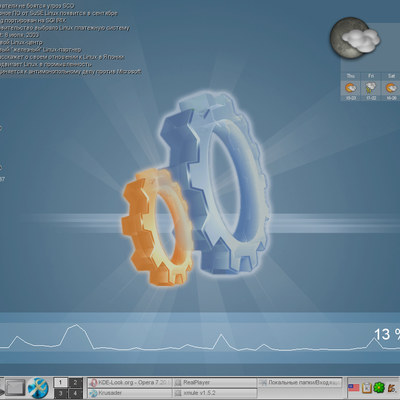The image size is (400, 400).
Task: Activate the KDE-Look.org Opera taskbar entry
Action: (130, 382)
